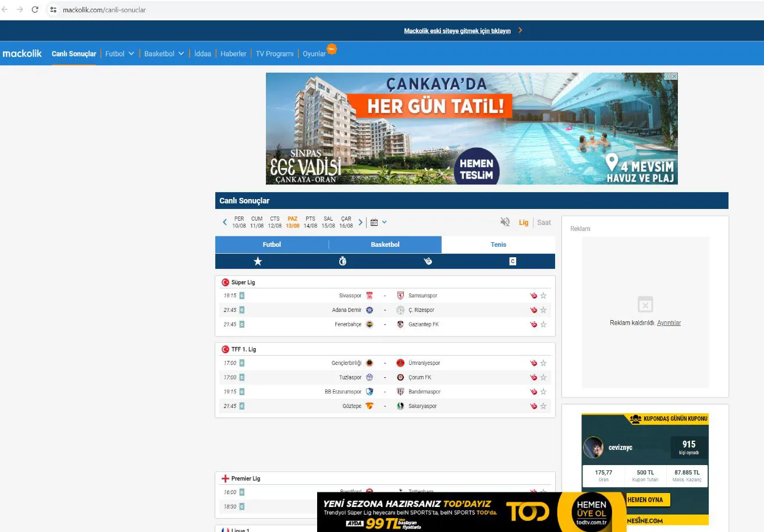Screen dimensions: 764x532
Task: Filter matches by favorites star in the dark bar
Action: pos(258,261)
